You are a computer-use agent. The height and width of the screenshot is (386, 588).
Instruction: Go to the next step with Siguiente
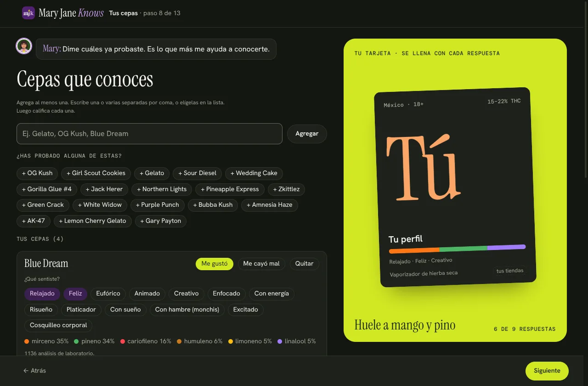(547, 371)
